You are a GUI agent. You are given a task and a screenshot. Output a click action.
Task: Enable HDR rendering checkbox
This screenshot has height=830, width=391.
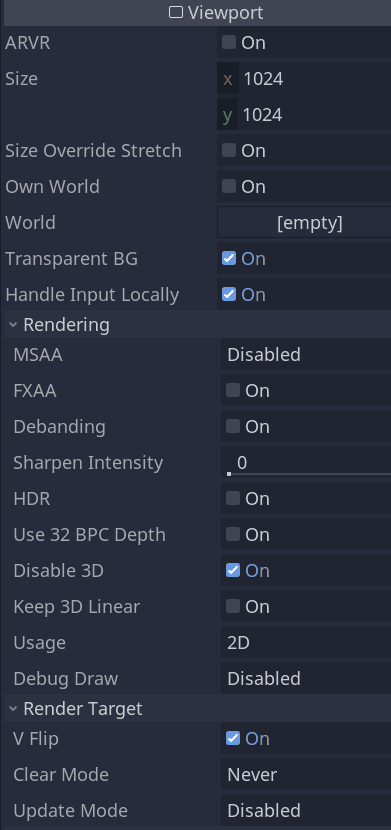point(233,499)
